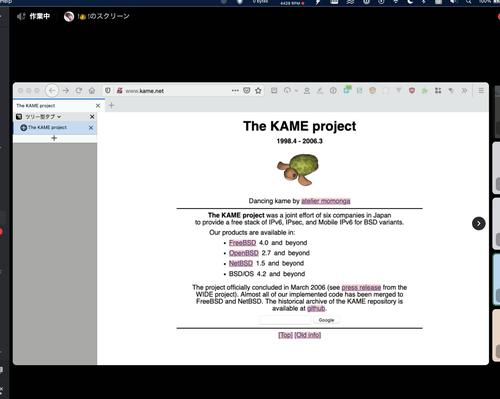Click the BSD/OS 4.2 and beyond text
This screenshot has height=399, width=500.
(x=267, y=274)
